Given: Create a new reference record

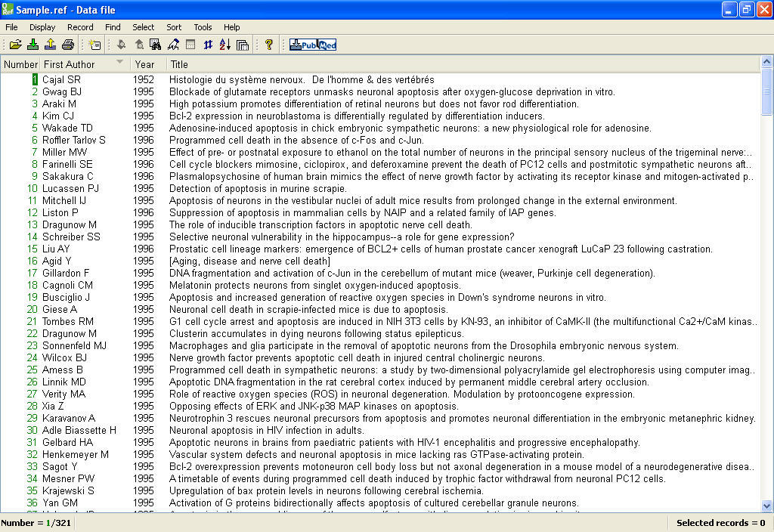Looking at the screenshot, I should (94, 44).
